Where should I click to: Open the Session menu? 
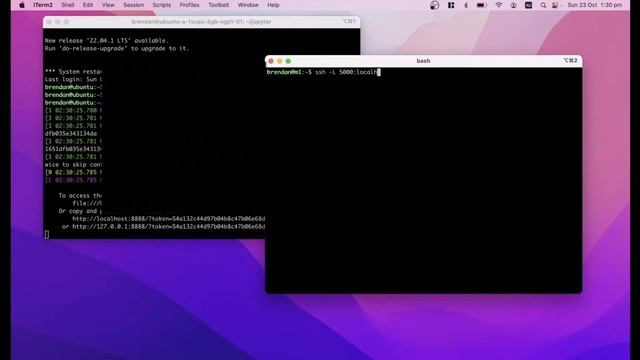(x=133, y=5)
